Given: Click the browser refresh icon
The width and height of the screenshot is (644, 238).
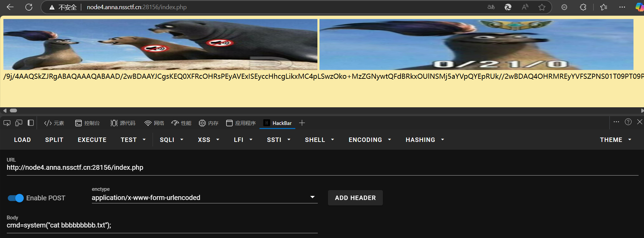Looking at the screenshot, I should tap(29, 7).
